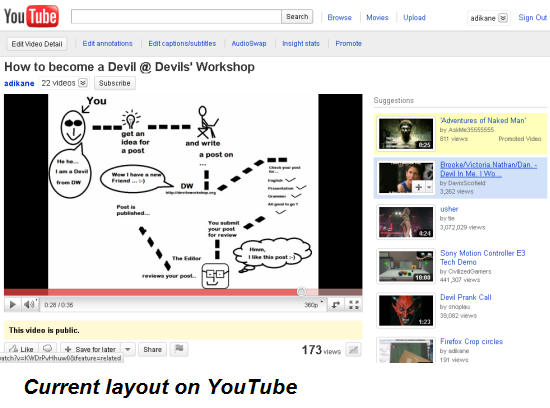Open the Promote link
550x408 pixels.
coord(348,44)
